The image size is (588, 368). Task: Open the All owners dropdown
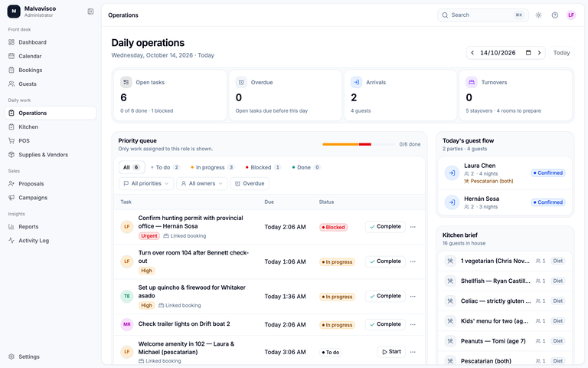202,184
